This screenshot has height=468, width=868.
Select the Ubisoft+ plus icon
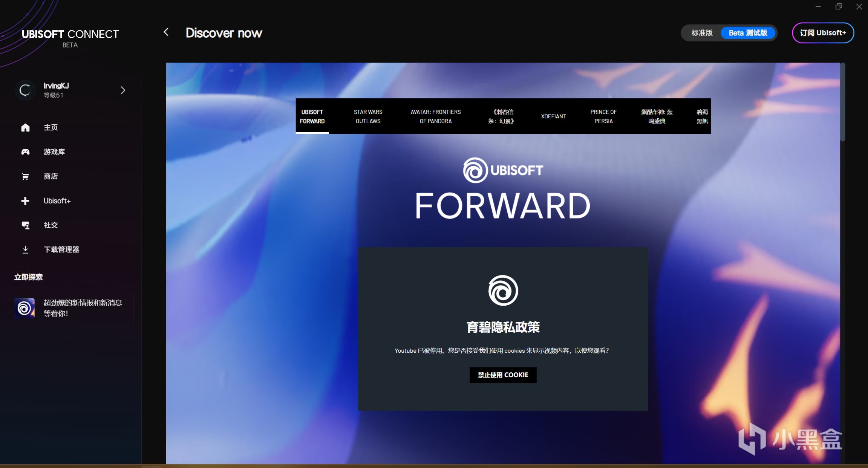[25, 201]
